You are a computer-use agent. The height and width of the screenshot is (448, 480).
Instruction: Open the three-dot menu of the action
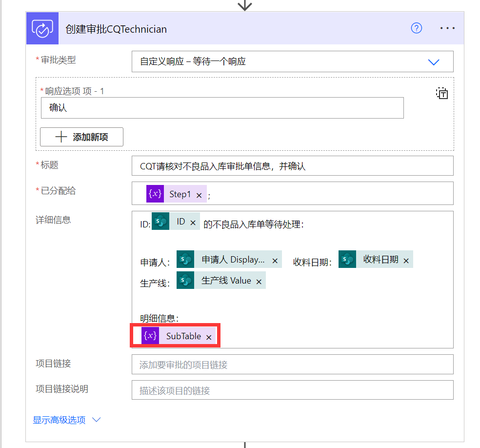(447, 28)
